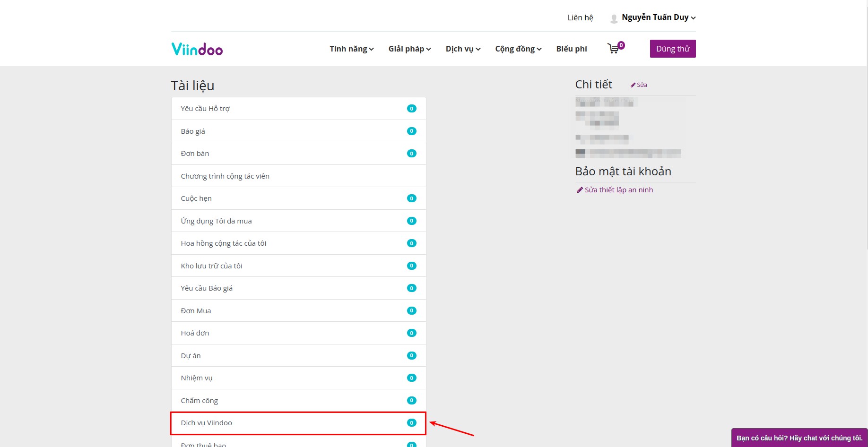This screenshot has height=447, width=868.
Task: Expand the Giải pháp dropdown menu
Action: tap(409, 49)
